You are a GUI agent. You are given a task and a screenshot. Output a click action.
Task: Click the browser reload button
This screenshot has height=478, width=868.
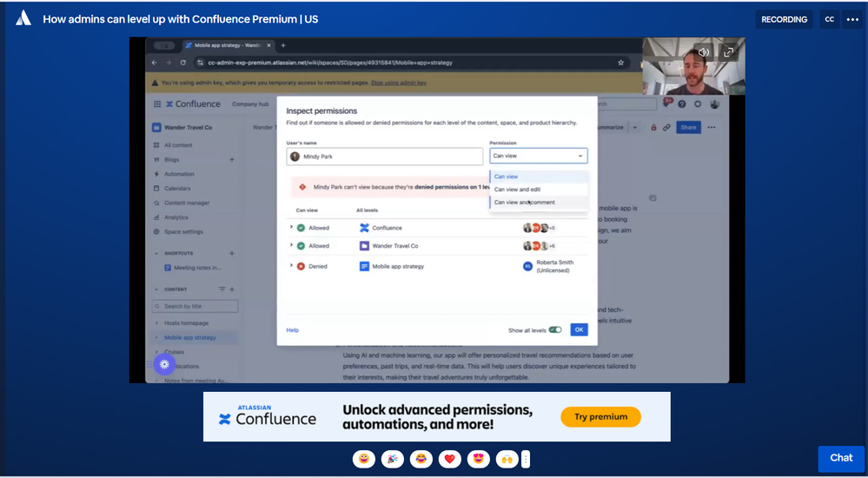182,63
